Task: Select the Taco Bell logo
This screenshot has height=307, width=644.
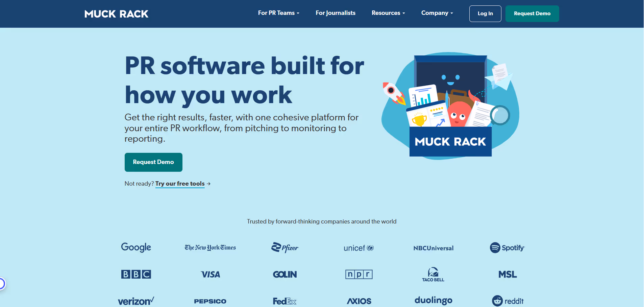Action: point(433,274)
